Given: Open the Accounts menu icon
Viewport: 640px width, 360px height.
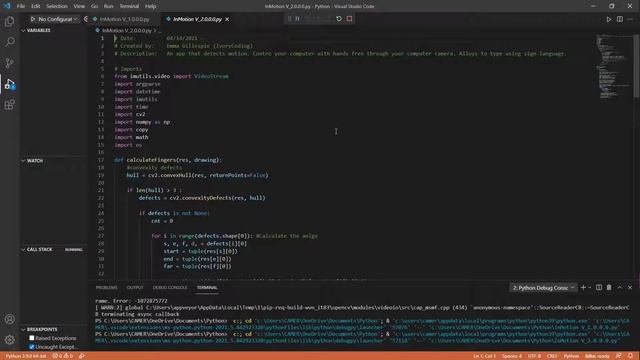Looking at the screenshot, I should tap(9, 319).
